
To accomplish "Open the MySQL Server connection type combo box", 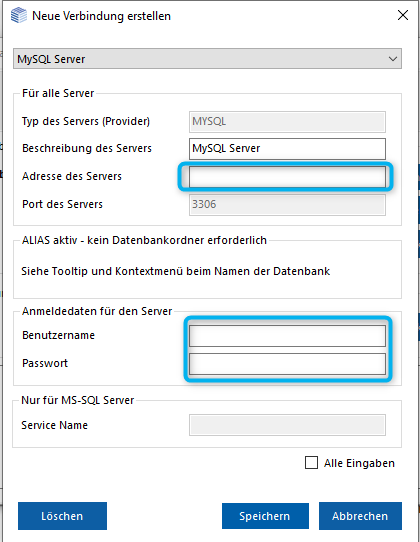I will coord(207,59).
